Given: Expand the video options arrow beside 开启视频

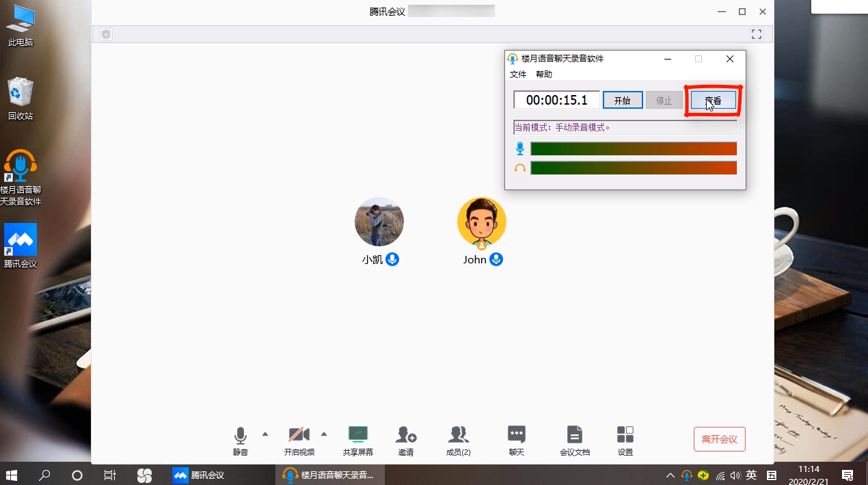Looking at the screenshot, I should pyautogui.click(x=324, y=434).
